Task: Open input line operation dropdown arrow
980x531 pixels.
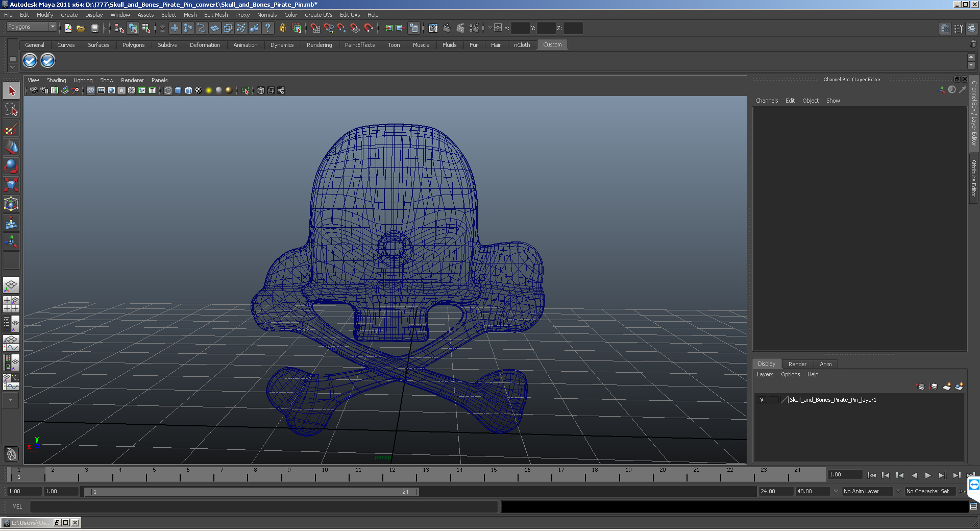Action: (x=490, y=28)
